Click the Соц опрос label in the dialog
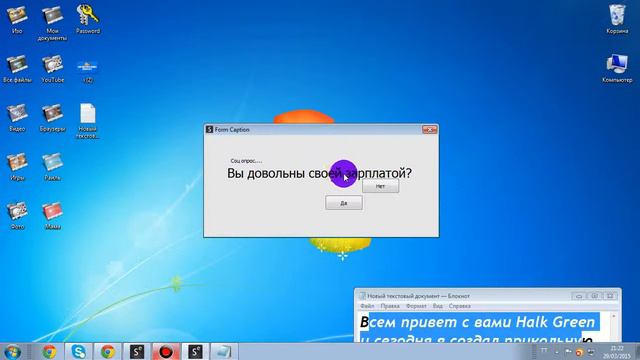This screenshot has width=640, height=360. click(246, 161)
